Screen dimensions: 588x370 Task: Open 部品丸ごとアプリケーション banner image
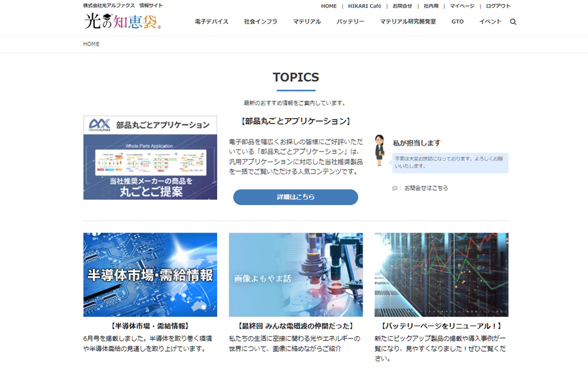pyautogui.click(x=150, y=158)
